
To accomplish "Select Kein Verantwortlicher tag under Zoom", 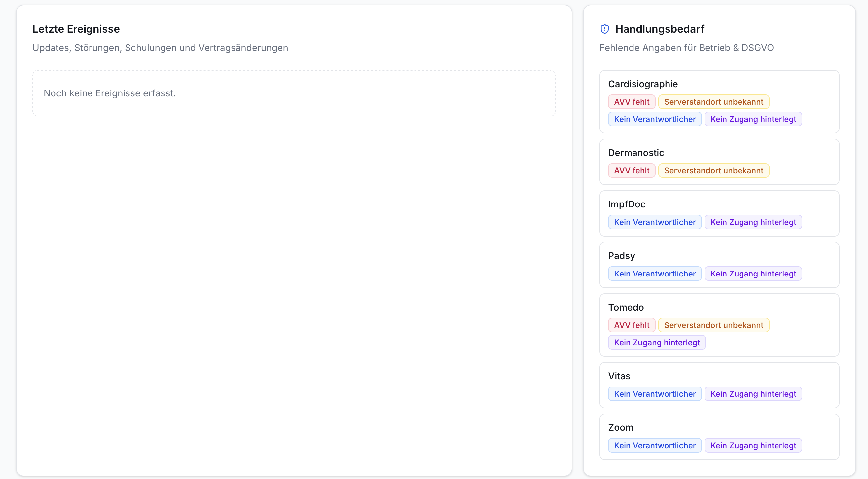I will coord(654,446).
